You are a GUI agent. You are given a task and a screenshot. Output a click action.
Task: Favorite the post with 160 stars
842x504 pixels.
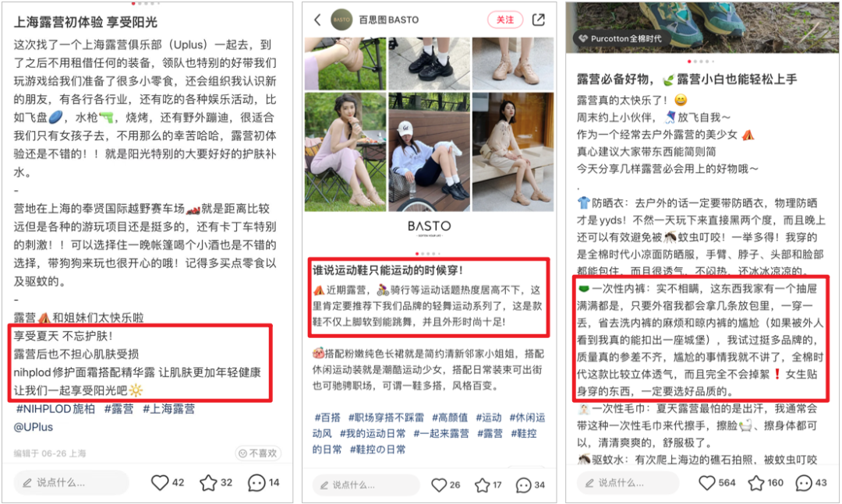coord(756,482)
